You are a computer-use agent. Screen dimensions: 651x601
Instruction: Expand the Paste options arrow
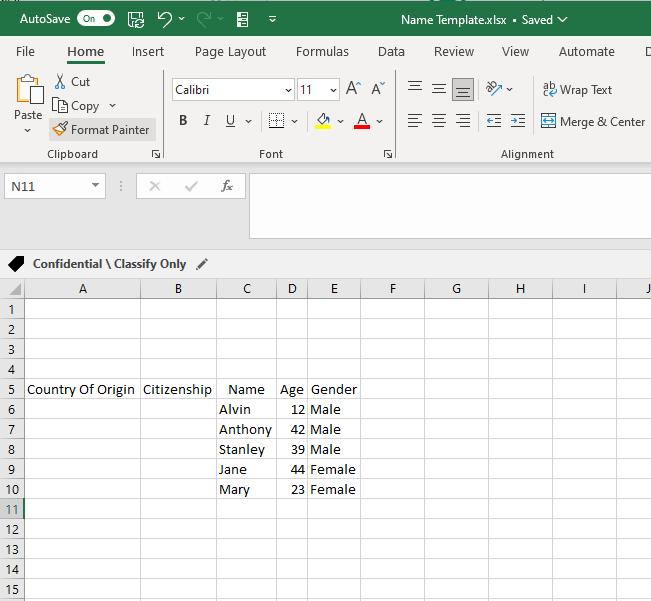pyautogui.click(x=28, y=130)
